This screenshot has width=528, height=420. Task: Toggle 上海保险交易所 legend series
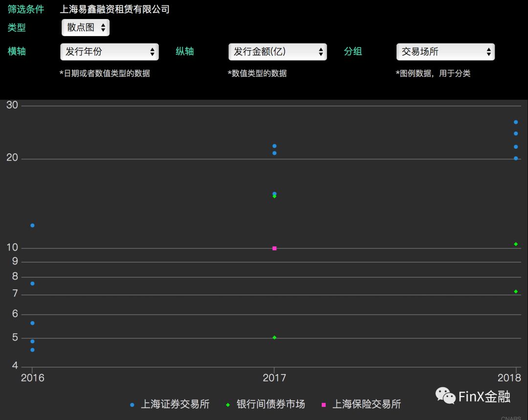point(361,404)
